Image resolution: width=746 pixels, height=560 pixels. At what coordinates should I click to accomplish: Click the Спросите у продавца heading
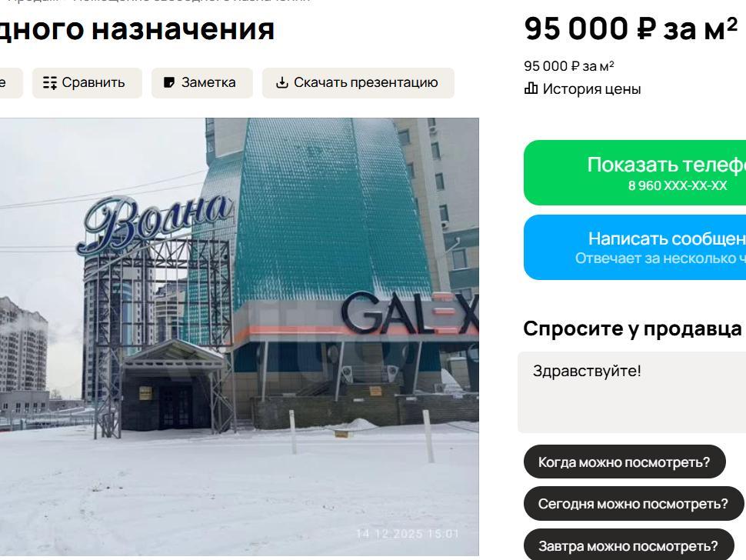pos(632,328)
